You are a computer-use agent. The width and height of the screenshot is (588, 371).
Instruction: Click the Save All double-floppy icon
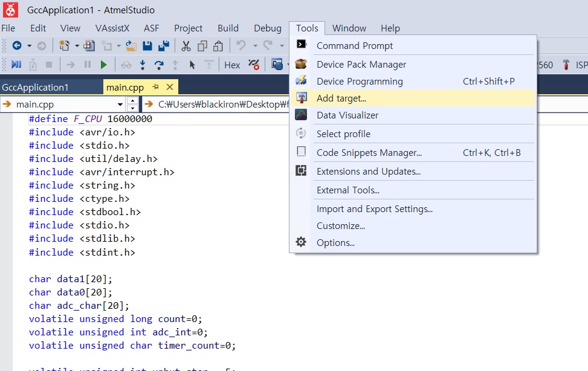164,46
